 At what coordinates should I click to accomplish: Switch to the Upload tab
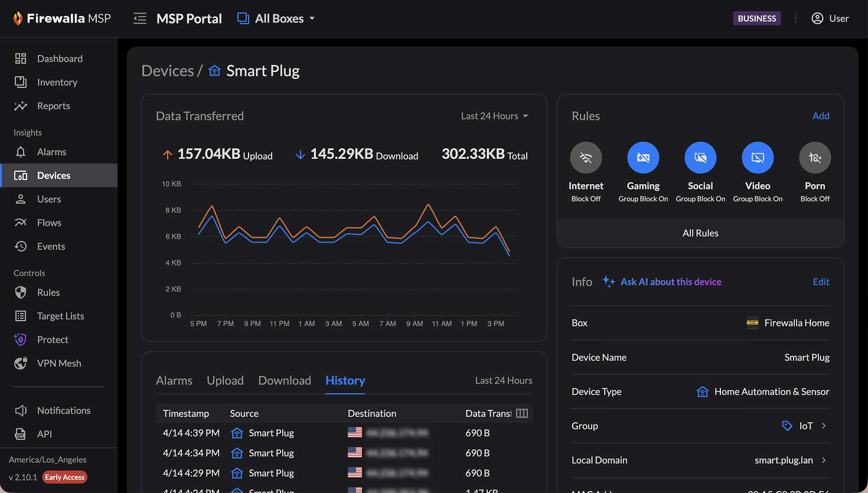tap(225, 381)
